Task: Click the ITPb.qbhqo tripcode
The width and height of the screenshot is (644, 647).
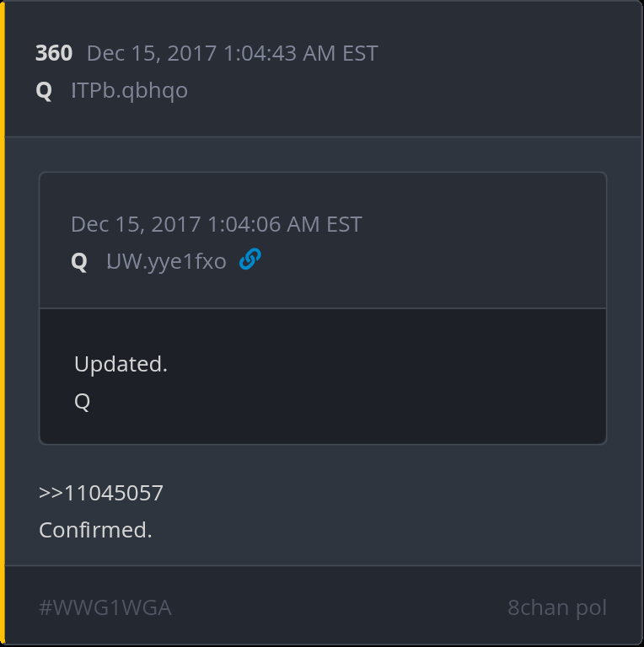Action: (129, 90)
